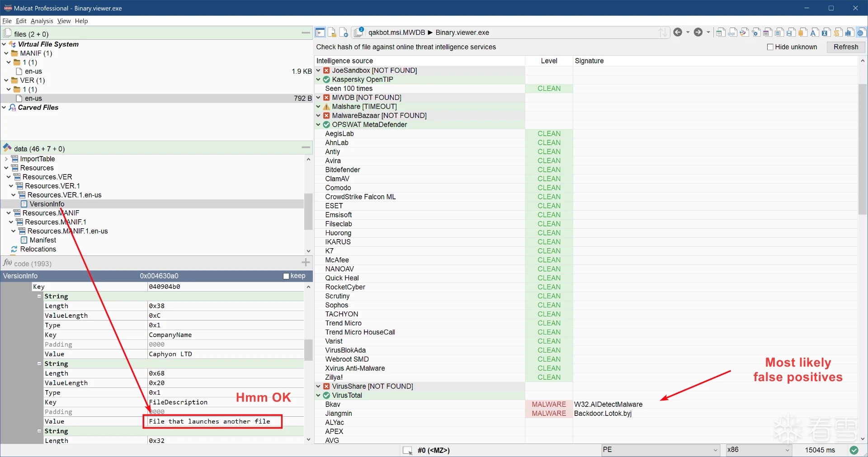Open the File menu
This screenshot has height=457, width=868.
point(7,21)
